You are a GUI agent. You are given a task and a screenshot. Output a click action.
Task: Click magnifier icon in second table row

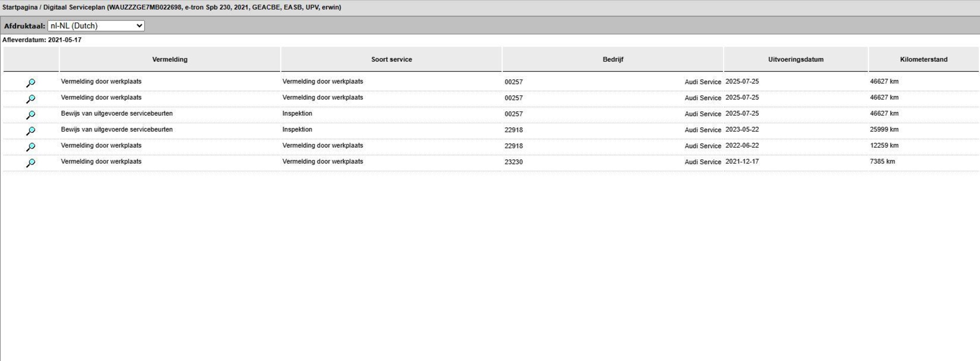(x=30, y=99)
